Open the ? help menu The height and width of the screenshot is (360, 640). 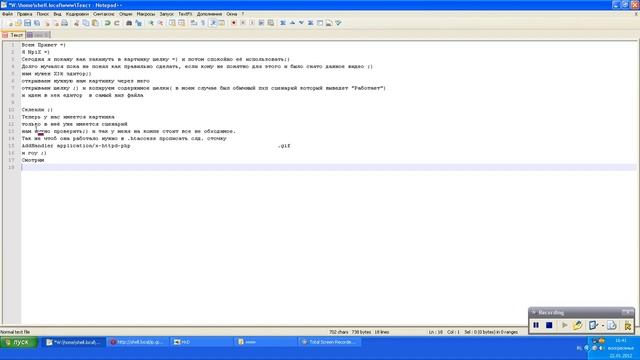[x=243, y=14]
